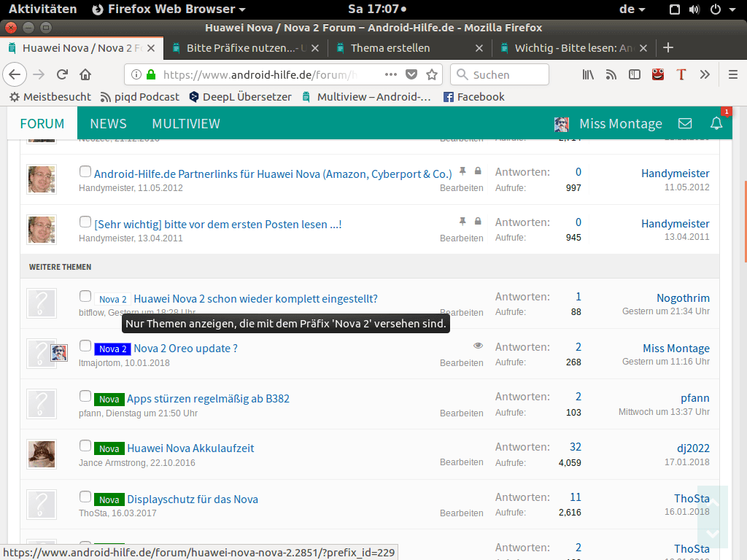The image size is (747, 560).
Task: Open the system power menu arrow
Action: coord(732,9)
